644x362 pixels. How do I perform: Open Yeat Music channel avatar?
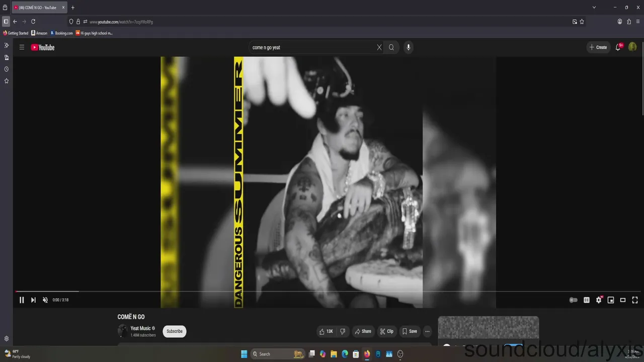coord(122,331)
